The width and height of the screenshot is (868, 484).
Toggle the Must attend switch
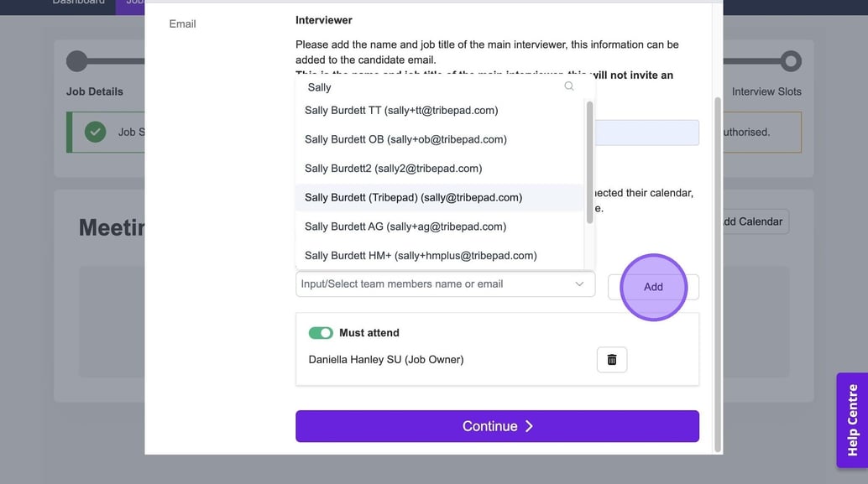tap(321, 333)
